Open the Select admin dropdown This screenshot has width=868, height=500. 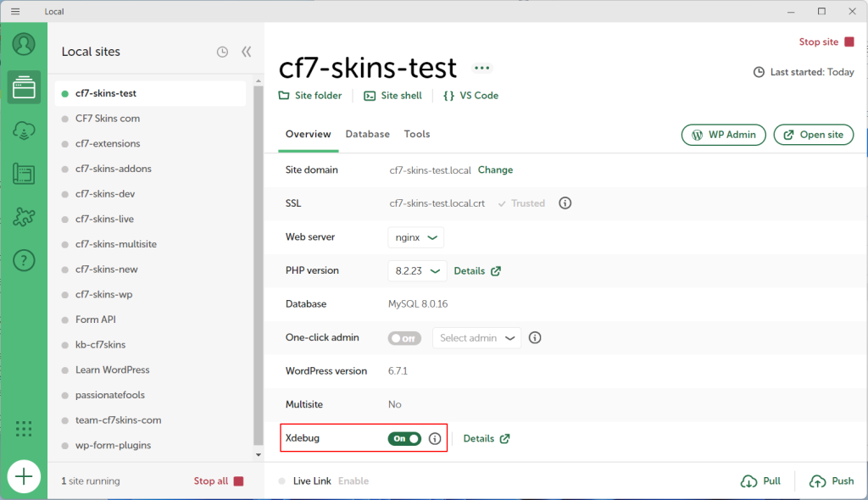click(477, 338)
